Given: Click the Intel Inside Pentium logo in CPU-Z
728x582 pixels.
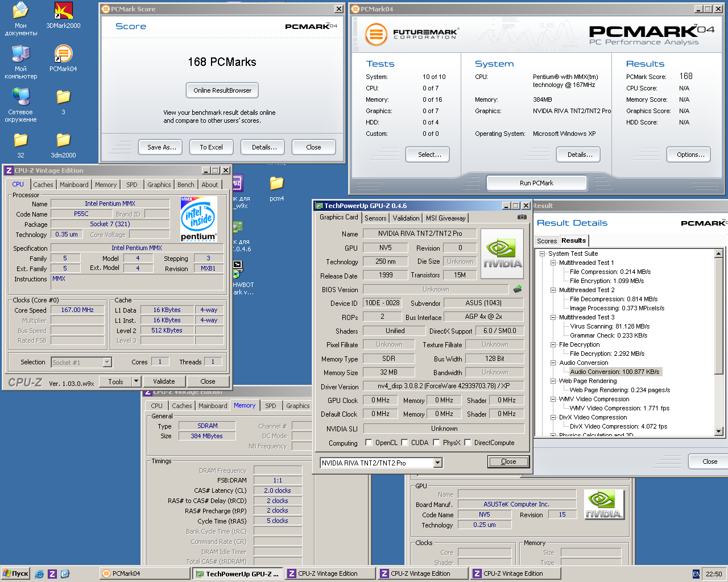Looking at the screenshot, I should click(198, 219).
